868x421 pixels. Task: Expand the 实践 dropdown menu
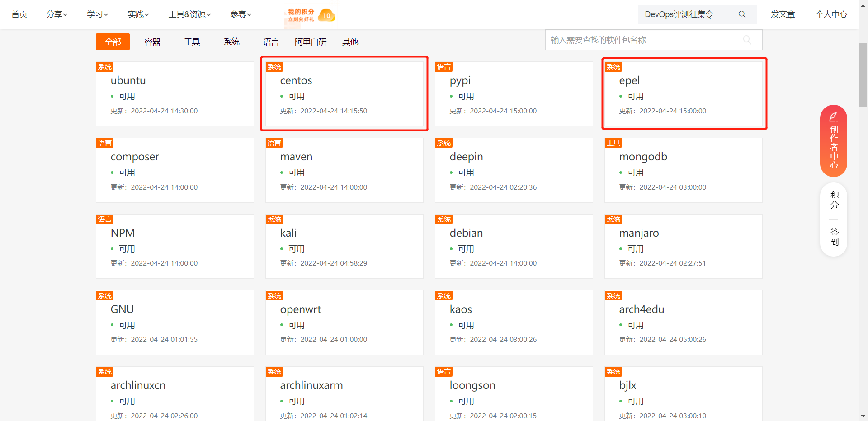click(138, 14)
